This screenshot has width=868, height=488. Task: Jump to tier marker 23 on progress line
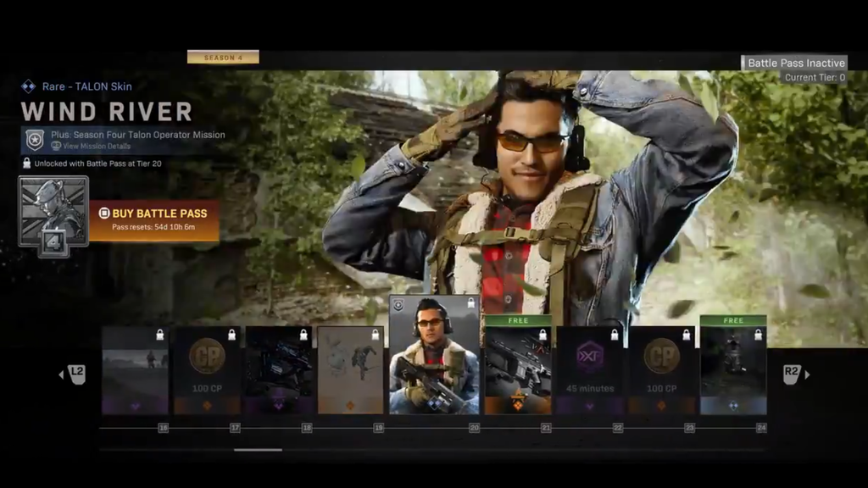point(689,428)
